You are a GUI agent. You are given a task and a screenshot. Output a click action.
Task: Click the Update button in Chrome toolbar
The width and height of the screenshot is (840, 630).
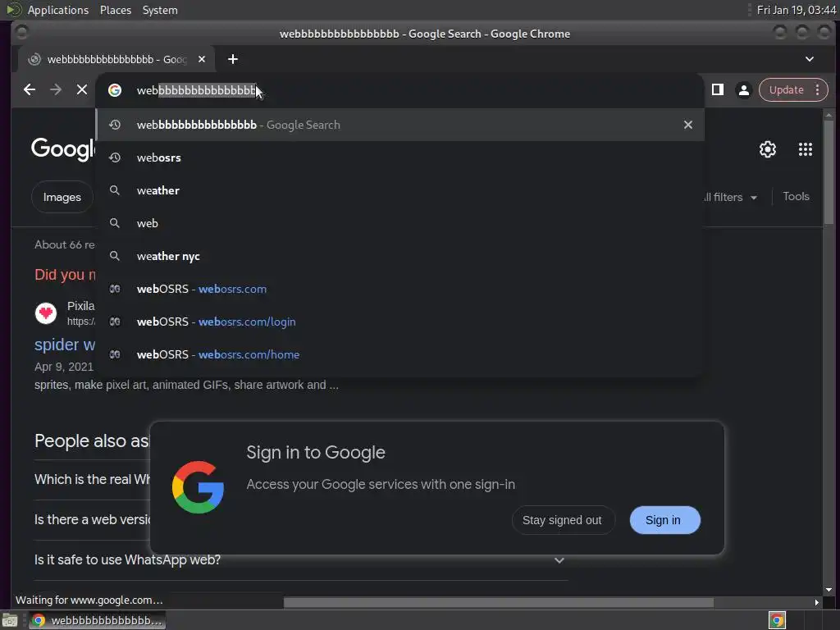[x=787, y=90]
